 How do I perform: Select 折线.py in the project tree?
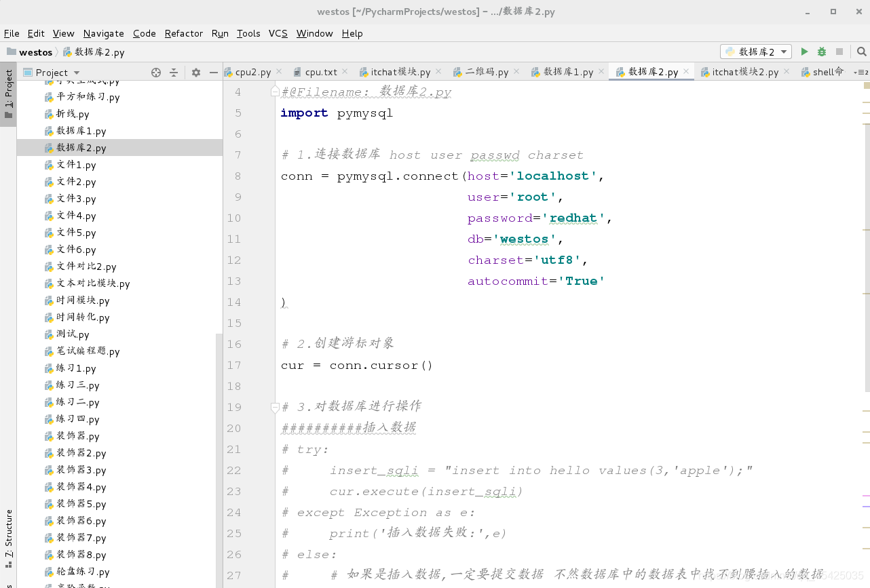pos(73,114)
